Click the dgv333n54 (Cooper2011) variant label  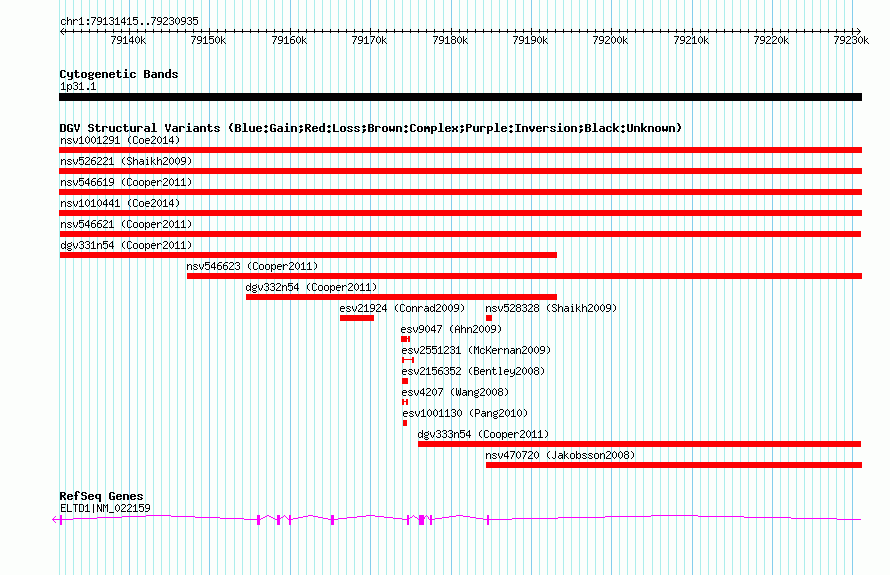(x=483, y=434)
